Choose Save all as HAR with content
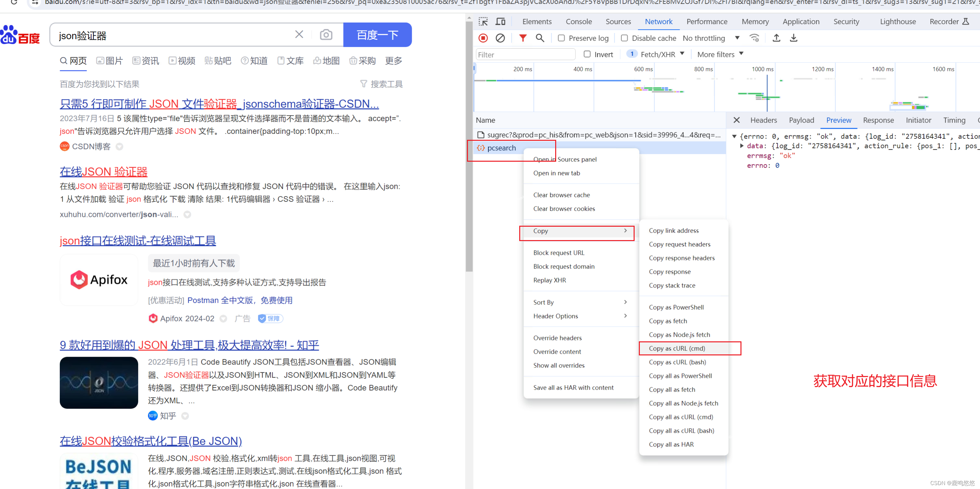The height and width of the screenshot is (489, 980). pos(581,387)
